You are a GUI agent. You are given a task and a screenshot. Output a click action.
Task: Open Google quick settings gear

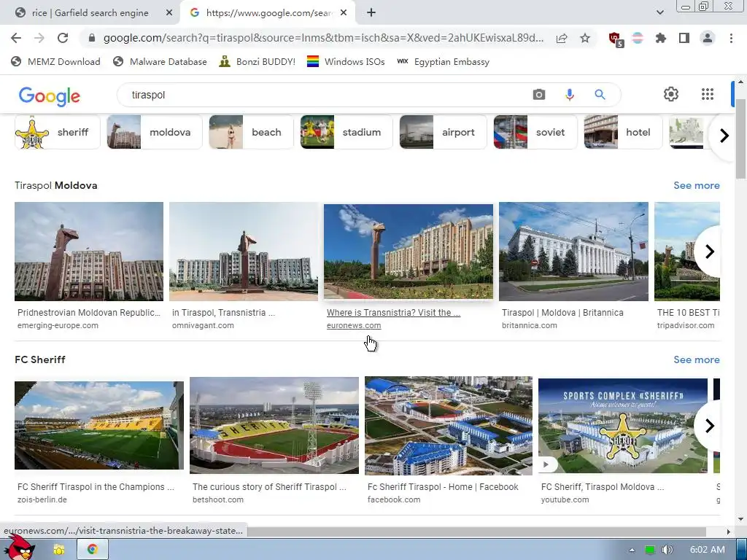[671, 94]
